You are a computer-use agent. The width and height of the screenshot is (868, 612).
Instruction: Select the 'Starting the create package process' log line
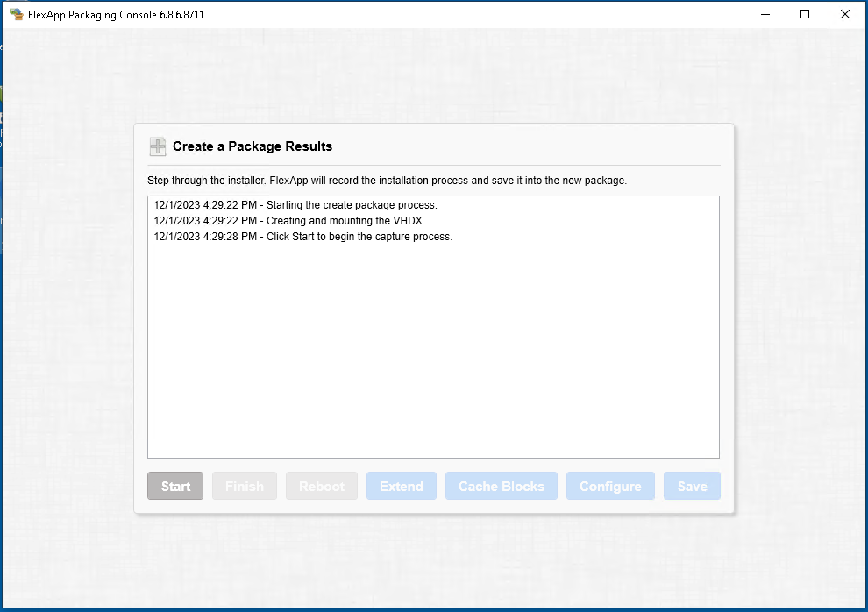(x=295, y=205)
